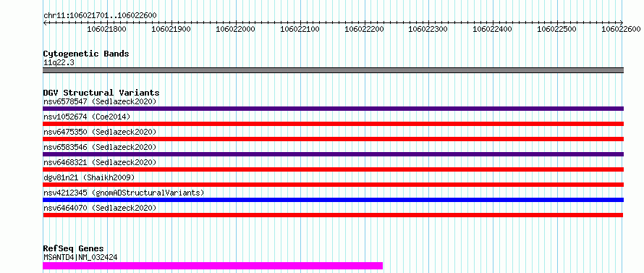The height and width of the screenshot is (273, 644).
Task: Click the nsv6578547 (Sedlazeck2020) variant label
Action: 100,101
